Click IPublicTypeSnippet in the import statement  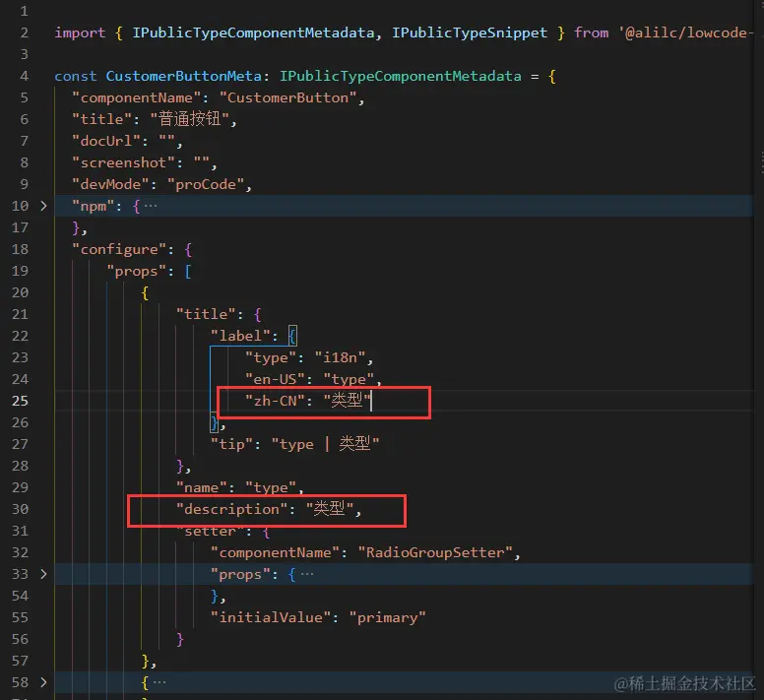click(470, 32)
